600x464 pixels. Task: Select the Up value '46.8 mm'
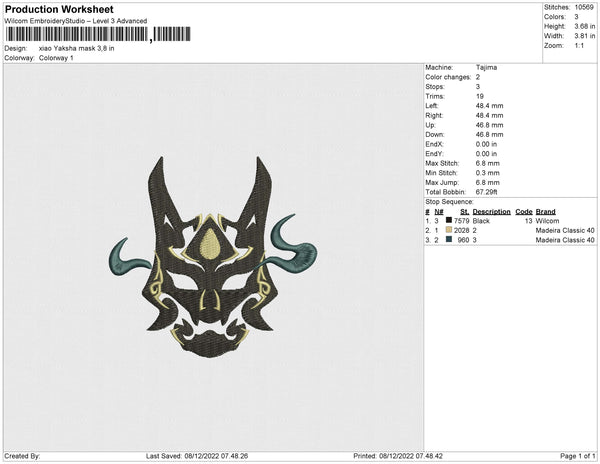coord(489,125)
